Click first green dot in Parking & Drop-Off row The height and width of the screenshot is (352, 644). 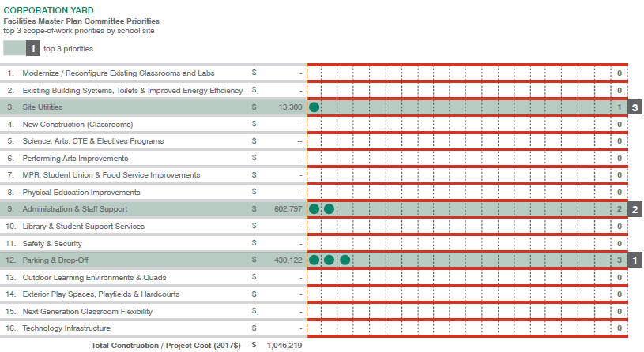click(314, 260)
